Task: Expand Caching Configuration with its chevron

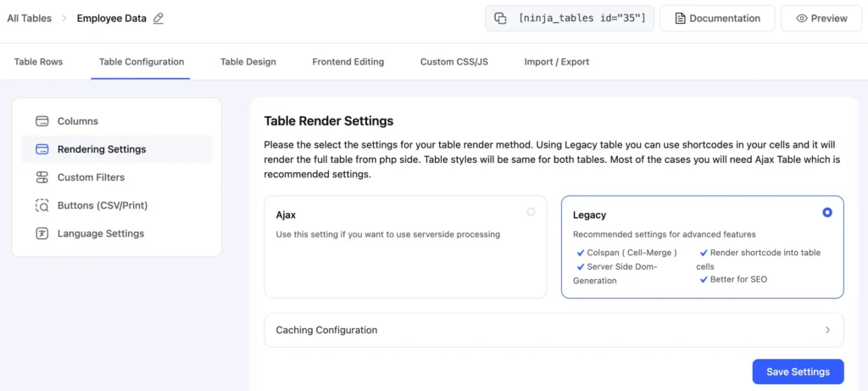Action: tap(827, 330)
